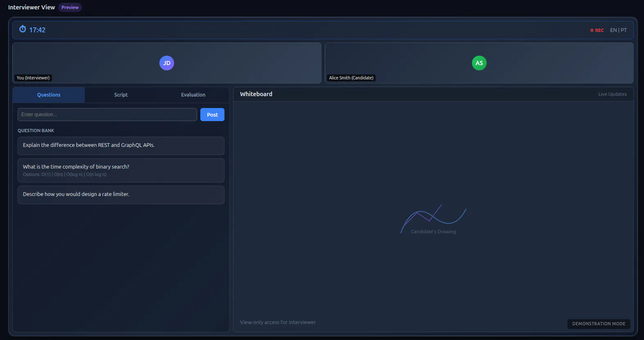Click the red REC recording indicator
This screenshot has width=644, height=340.
point(597,30)
